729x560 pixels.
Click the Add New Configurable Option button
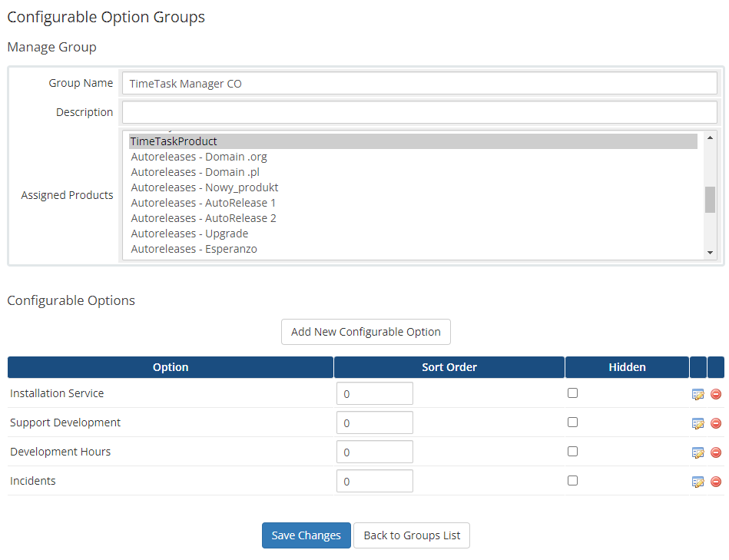(x=366, y=332)
